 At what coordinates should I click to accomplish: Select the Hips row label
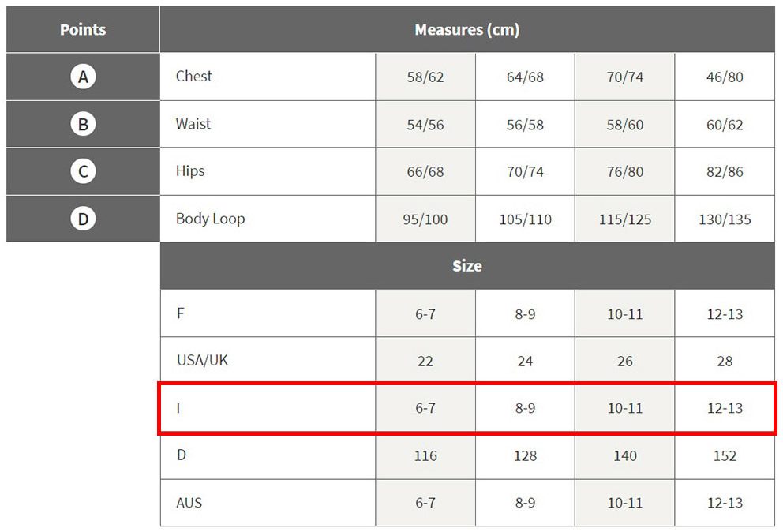point(190,171)
